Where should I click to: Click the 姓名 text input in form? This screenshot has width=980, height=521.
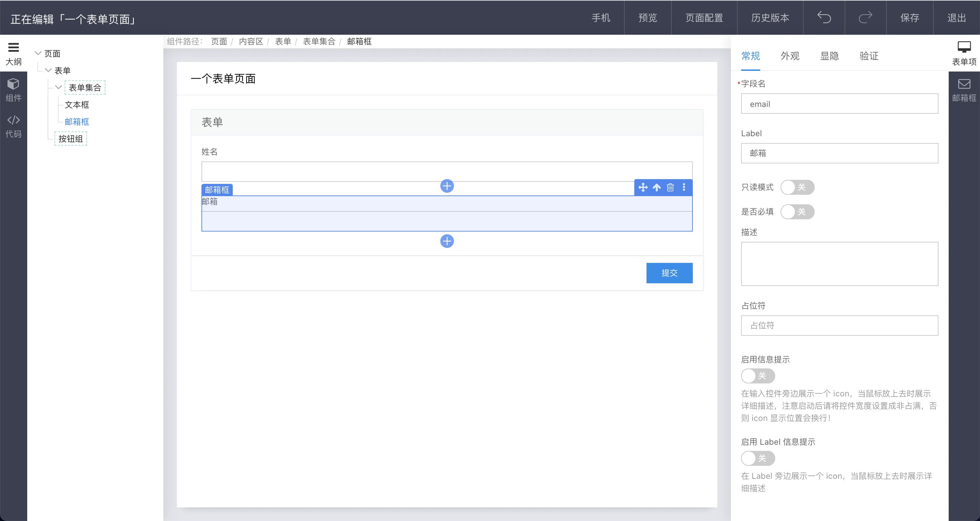(447, 171)
